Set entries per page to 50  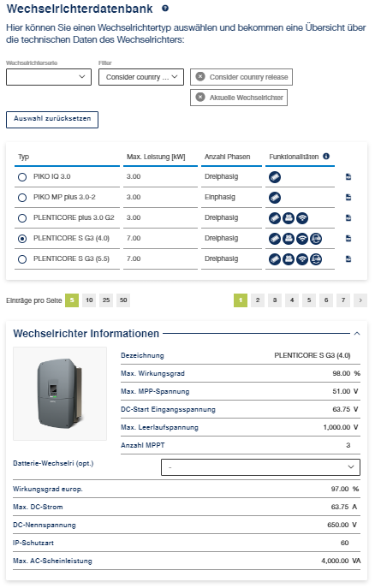(123, 300)
